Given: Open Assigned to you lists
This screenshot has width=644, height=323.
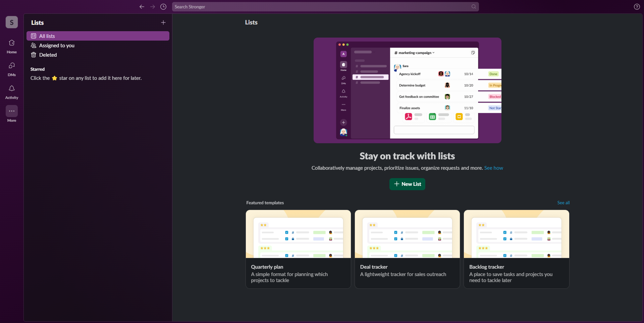Looking at the screenshot, I should 98,45.
